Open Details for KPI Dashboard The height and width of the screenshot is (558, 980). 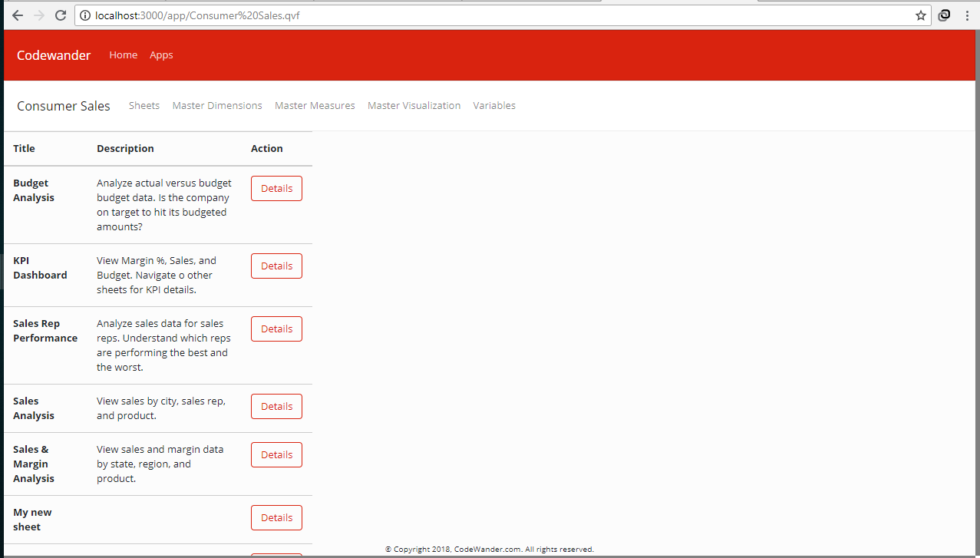[276, 266]
